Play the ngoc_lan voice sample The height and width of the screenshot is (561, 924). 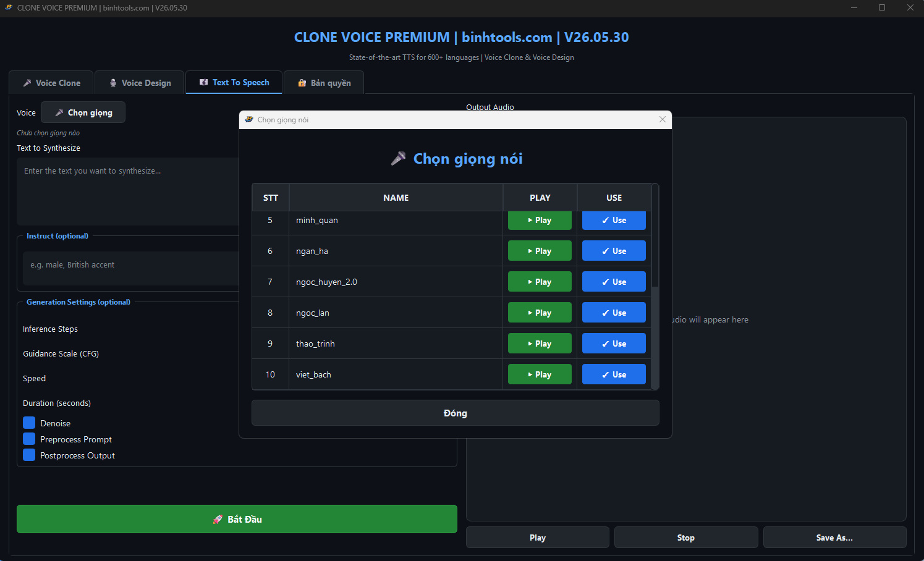(x=540, y=313)
